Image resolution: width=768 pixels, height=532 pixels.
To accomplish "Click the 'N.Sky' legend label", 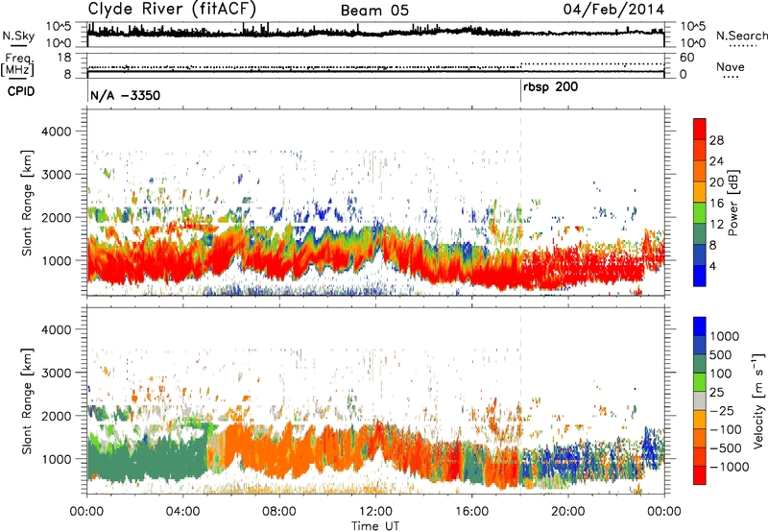I will (18, 36).
